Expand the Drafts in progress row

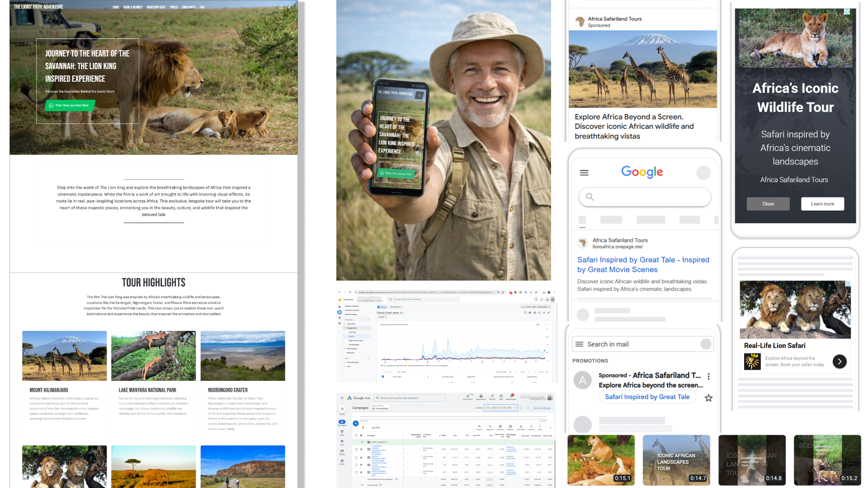pos(362,442)
